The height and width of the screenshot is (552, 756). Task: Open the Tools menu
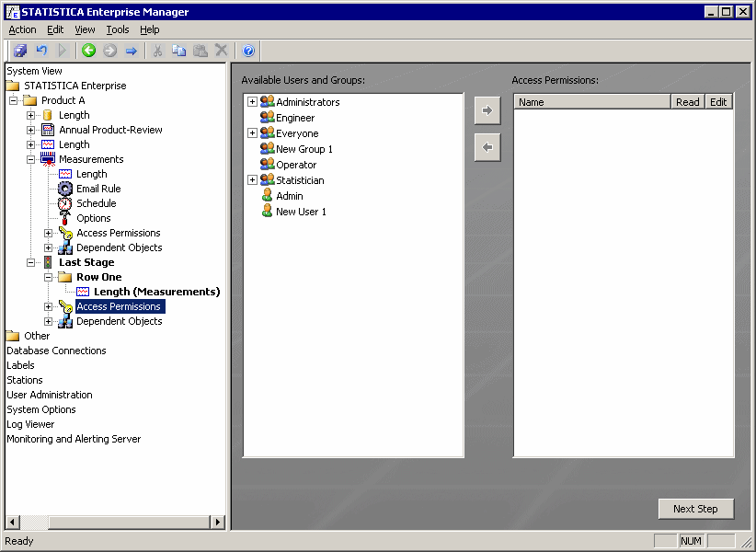coord(118,29)
